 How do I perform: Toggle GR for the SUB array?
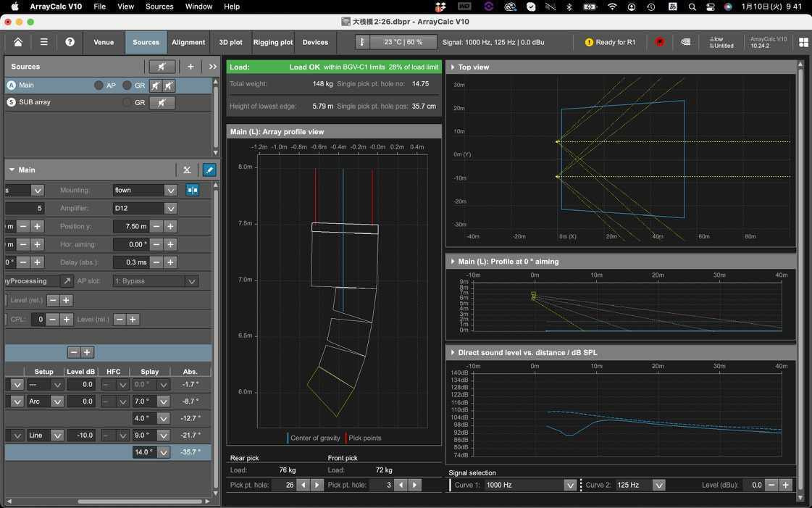pyautogui.click(x=127, y=102)
